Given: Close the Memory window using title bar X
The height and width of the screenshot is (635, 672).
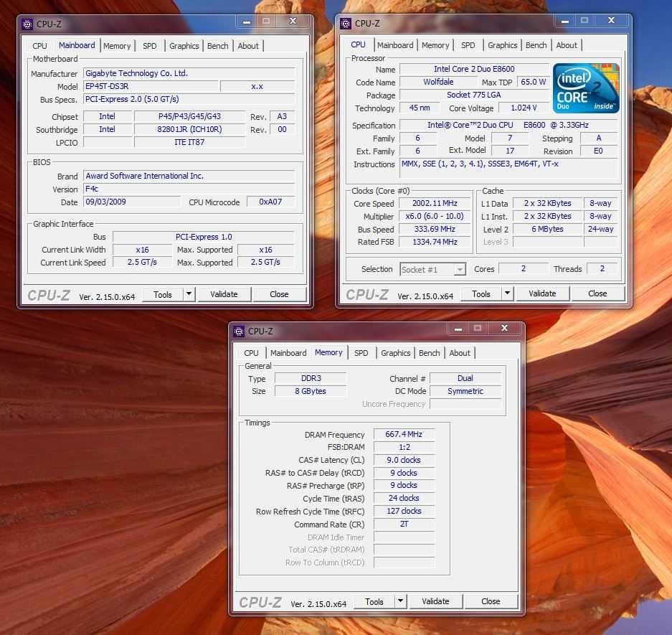Looking at the screenshot, I should coord(504,329).
